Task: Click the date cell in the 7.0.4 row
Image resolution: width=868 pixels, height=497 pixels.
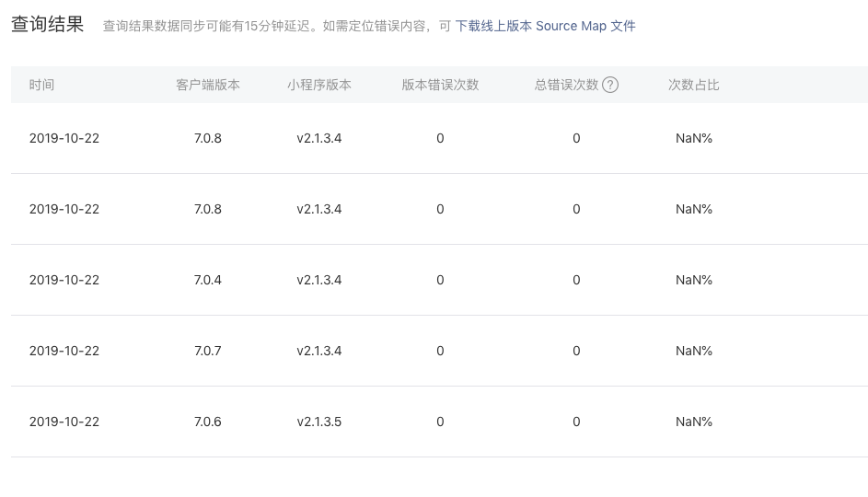Action: [64, 280]
